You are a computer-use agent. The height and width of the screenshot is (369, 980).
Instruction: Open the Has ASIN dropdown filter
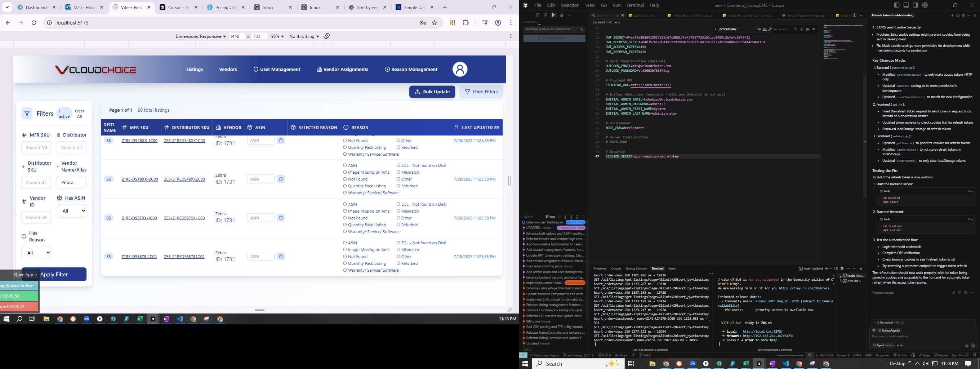click(72, 211)
